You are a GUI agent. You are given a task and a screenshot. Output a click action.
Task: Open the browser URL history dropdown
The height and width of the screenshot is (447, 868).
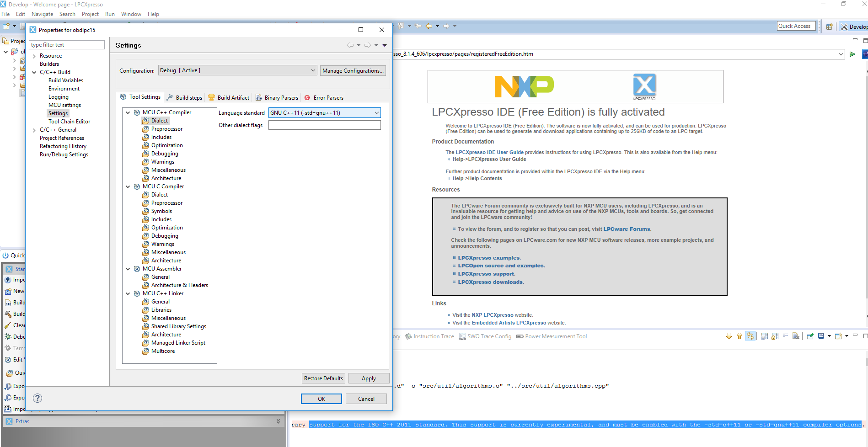(841, 54)
